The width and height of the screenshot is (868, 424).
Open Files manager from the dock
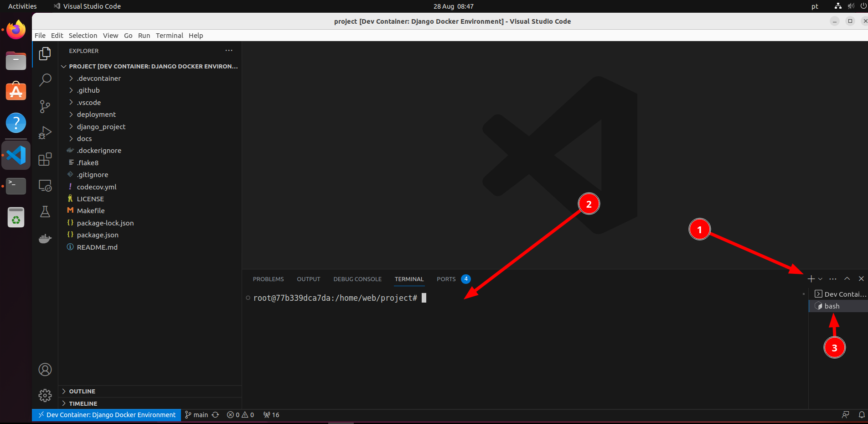point(16,61)
